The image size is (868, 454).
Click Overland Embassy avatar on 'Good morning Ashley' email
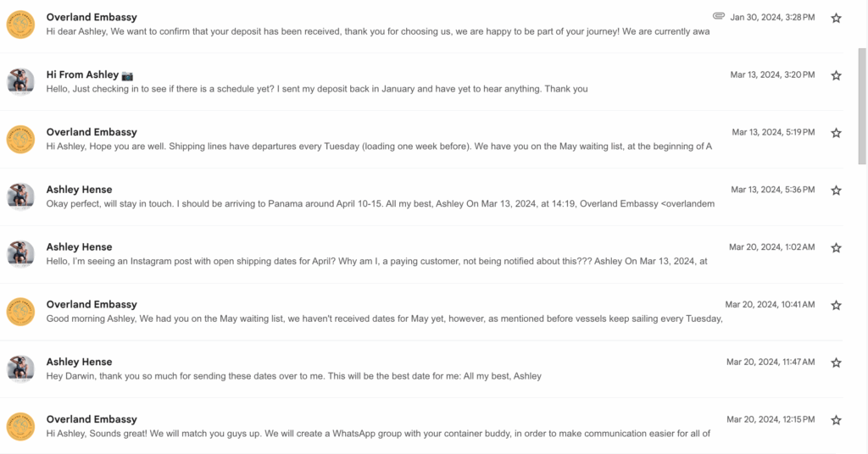[20, 312]
